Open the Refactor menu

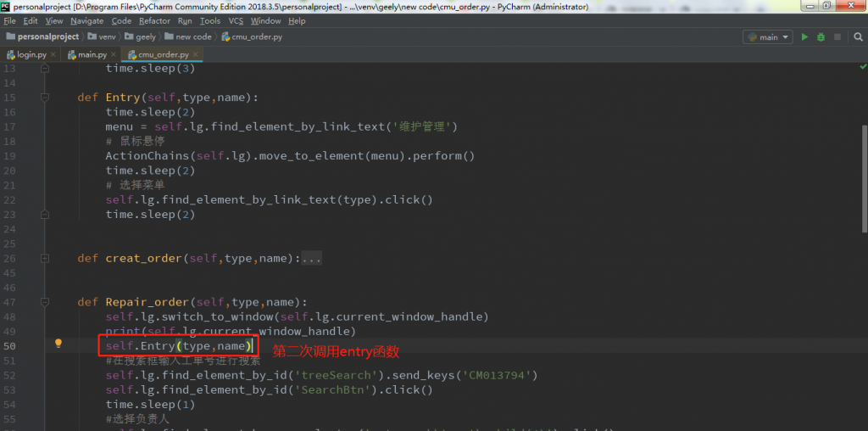coord(154,20)
